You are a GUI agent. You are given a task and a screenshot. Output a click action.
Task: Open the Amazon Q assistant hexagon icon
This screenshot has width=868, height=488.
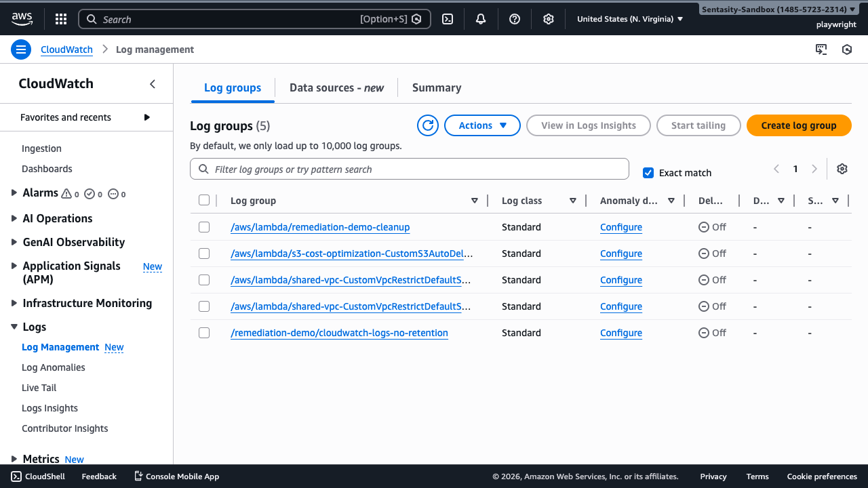point(846,49)
